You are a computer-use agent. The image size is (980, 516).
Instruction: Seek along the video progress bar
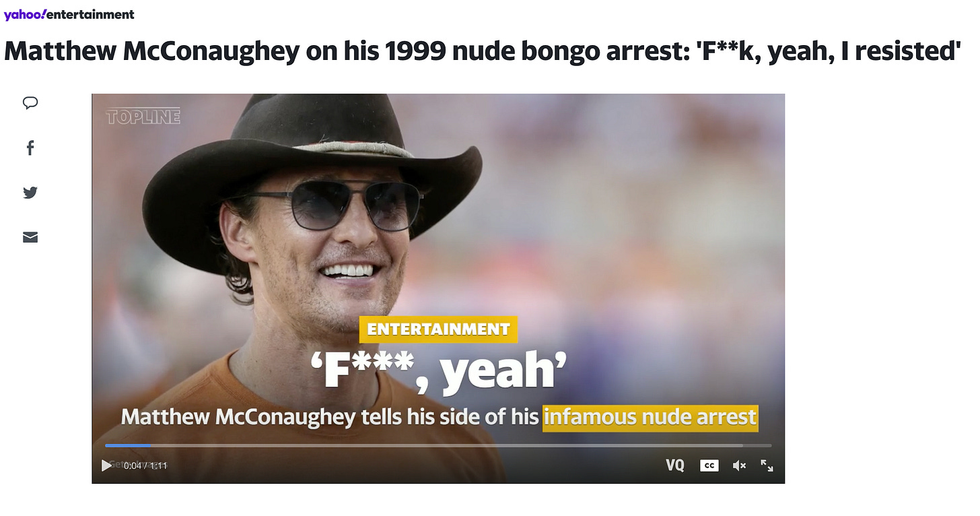coord(438,445)
